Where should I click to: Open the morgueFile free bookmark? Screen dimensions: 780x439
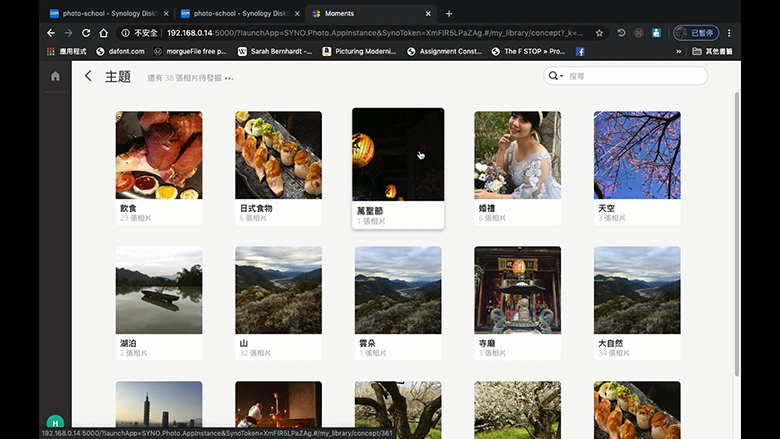(x=190, y=51)
